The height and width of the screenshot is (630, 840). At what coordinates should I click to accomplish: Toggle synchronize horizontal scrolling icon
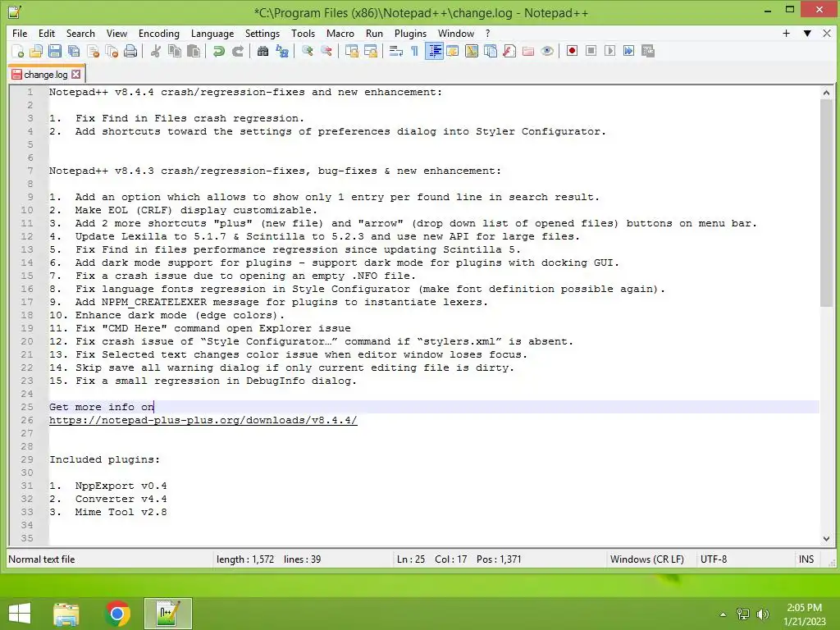(370, 51)
